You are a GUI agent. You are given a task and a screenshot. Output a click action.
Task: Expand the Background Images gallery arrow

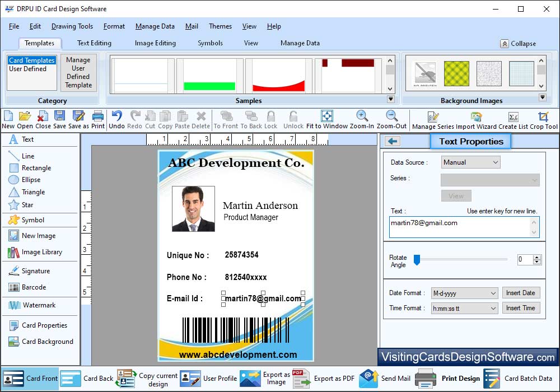[x=543, y=97]
